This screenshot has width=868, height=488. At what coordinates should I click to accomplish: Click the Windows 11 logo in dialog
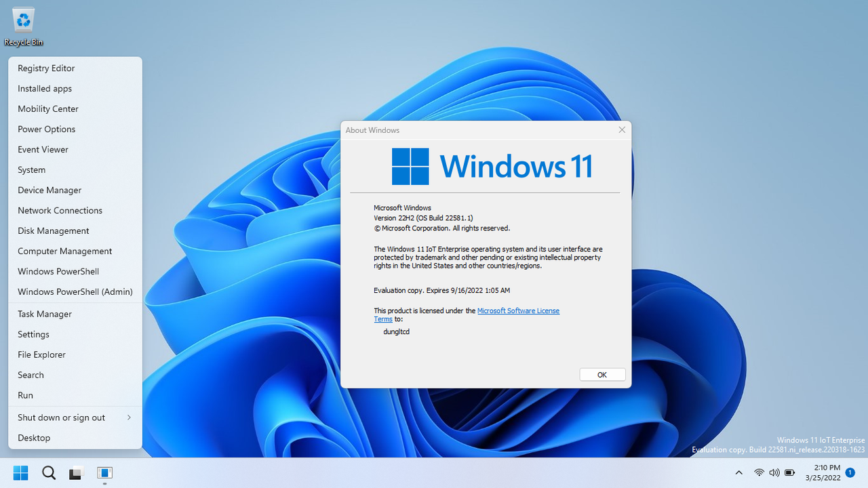click(x=492, y=166)
